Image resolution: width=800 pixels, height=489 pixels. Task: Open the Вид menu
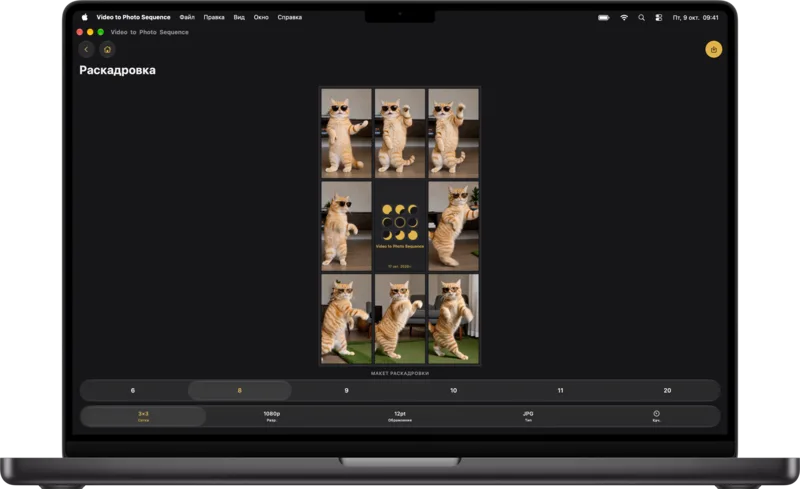(x=239, y=17)
